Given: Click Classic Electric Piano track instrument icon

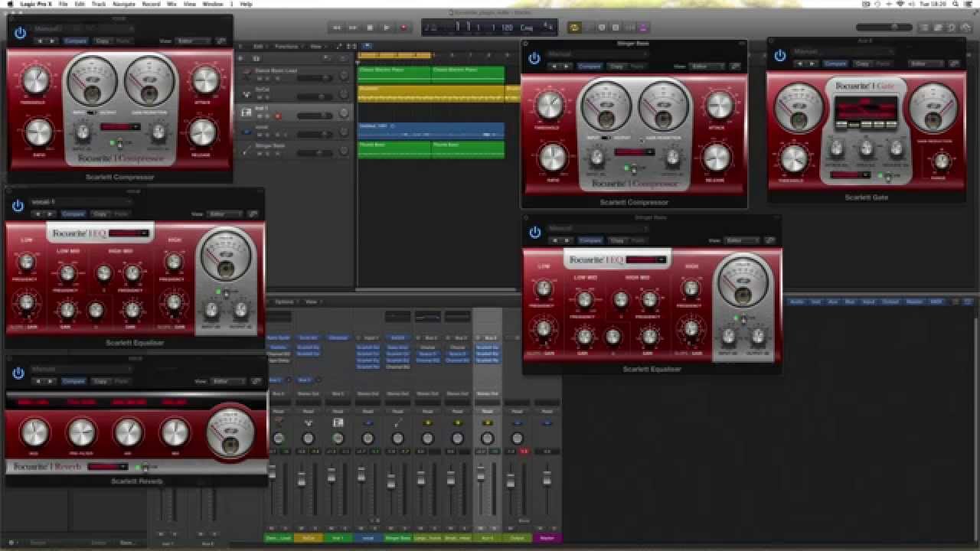Looking at the screenshot, I should (x=247, y=74).
